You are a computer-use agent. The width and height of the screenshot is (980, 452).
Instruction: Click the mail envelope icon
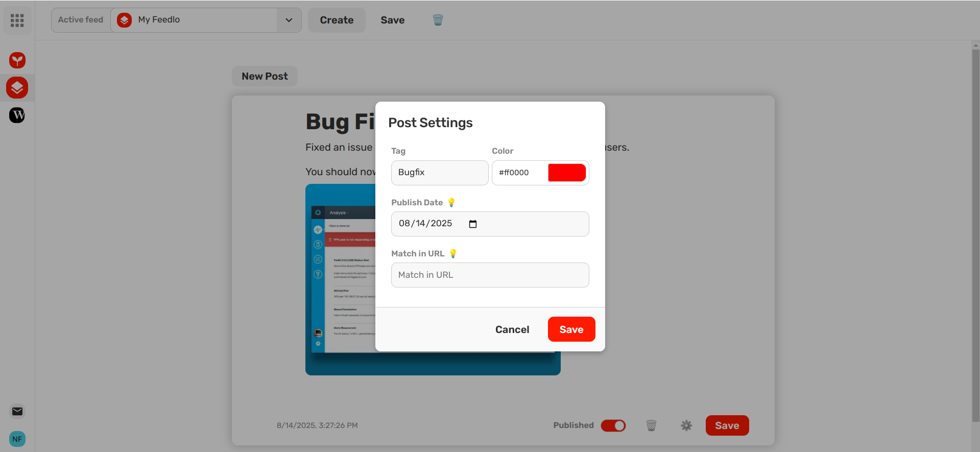pos(17,411)
